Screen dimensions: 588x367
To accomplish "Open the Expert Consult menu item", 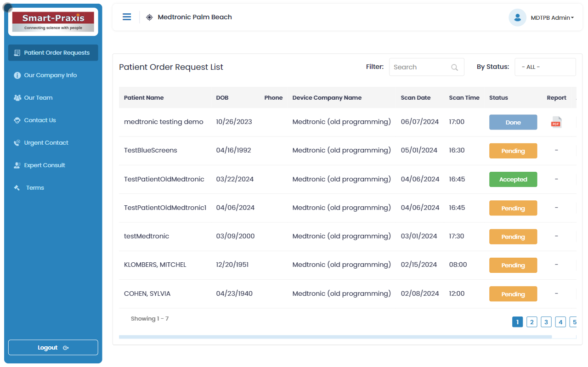I will (44, 165).
